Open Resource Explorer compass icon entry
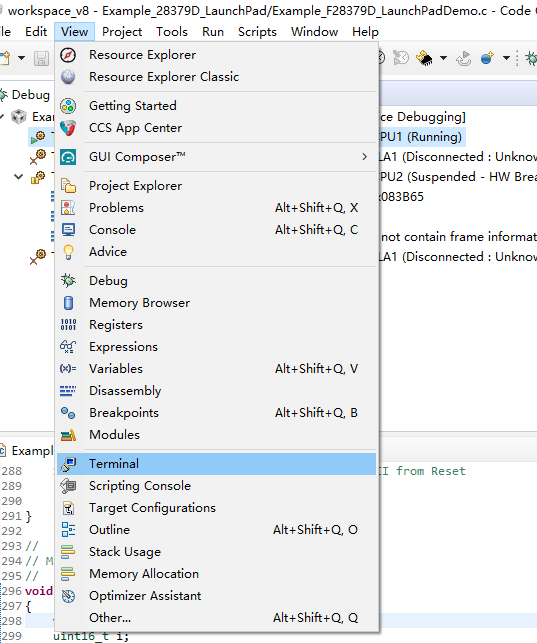The image size is (537, 643). [216, 55]
